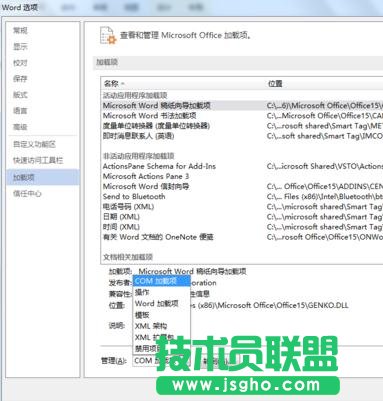Viewport: 383px width, 401px height.
Task: Switch to the 保存 category
Action: [x=20, y=79]
